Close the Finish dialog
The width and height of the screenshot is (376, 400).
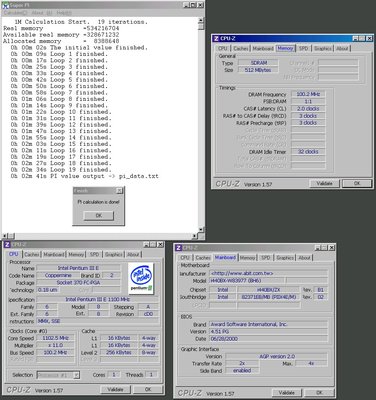(119, 191)
